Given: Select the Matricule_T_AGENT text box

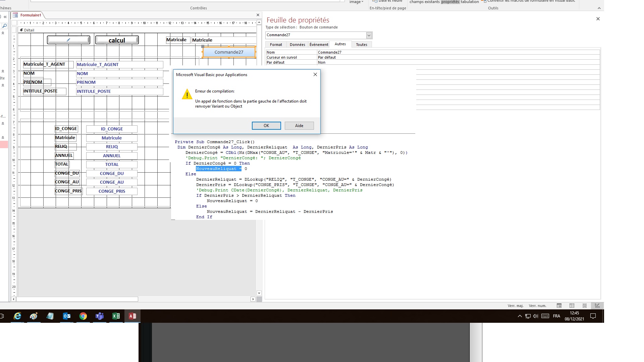Looking at the screenshot, I should point(119,65).
